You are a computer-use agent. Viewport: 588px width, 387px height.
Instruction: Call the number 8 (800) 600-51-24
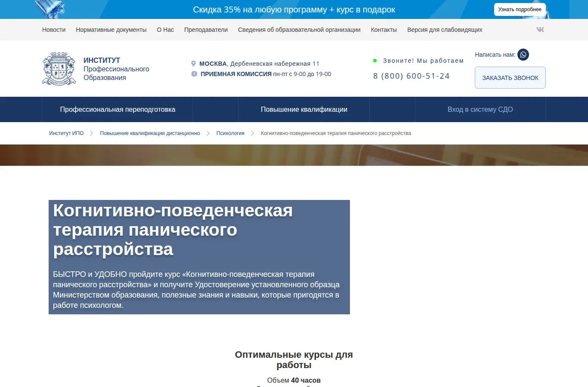point(412,76)
